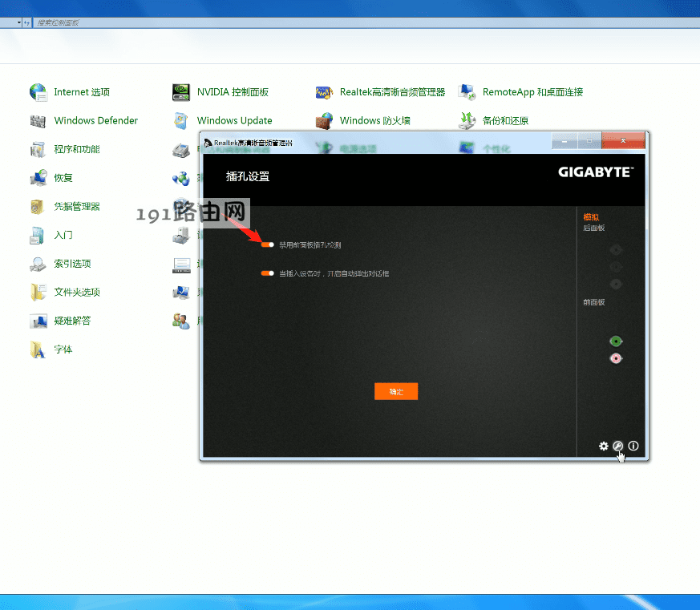Screen dimensions: 700x610
Task: Select the pink front panel jack
Action: click(616, 358)
